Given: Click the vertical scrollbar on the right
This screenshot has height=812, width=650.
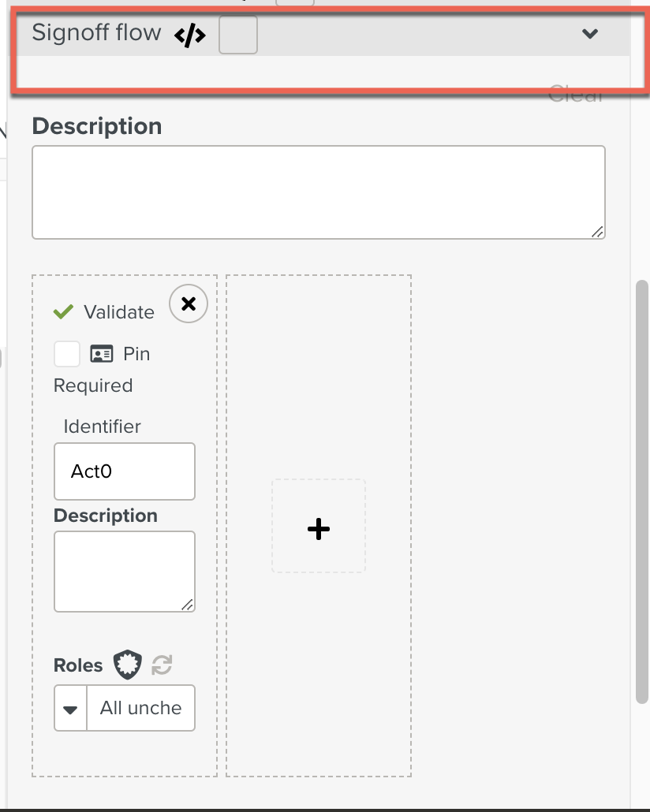Looking at the screenshot, I should (x=641, y=489).
